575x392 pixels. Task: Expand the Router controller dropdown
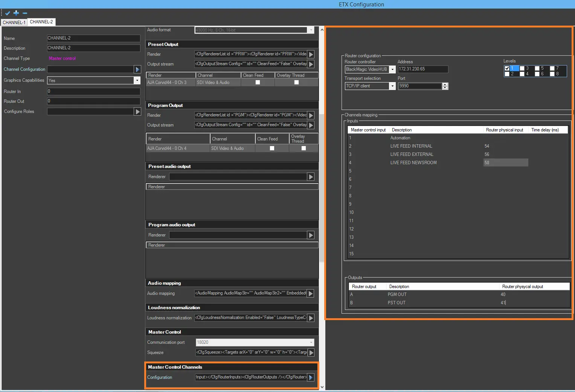point(392,69)
